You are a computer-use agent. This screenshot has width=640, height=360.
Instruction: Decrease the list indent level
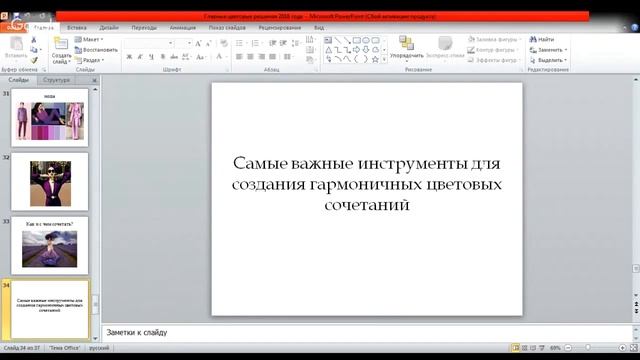[273, 43]
